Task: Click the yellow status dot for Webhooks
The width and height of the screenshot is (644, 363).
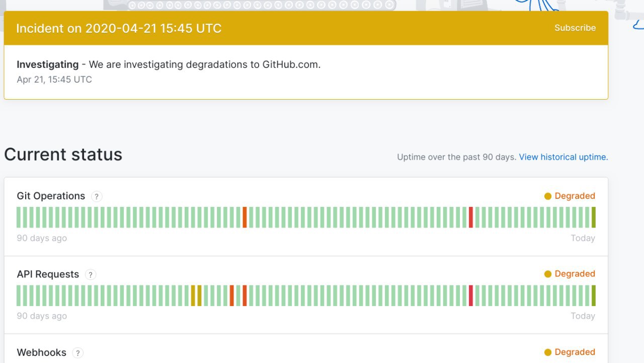Action: point(548,352)
